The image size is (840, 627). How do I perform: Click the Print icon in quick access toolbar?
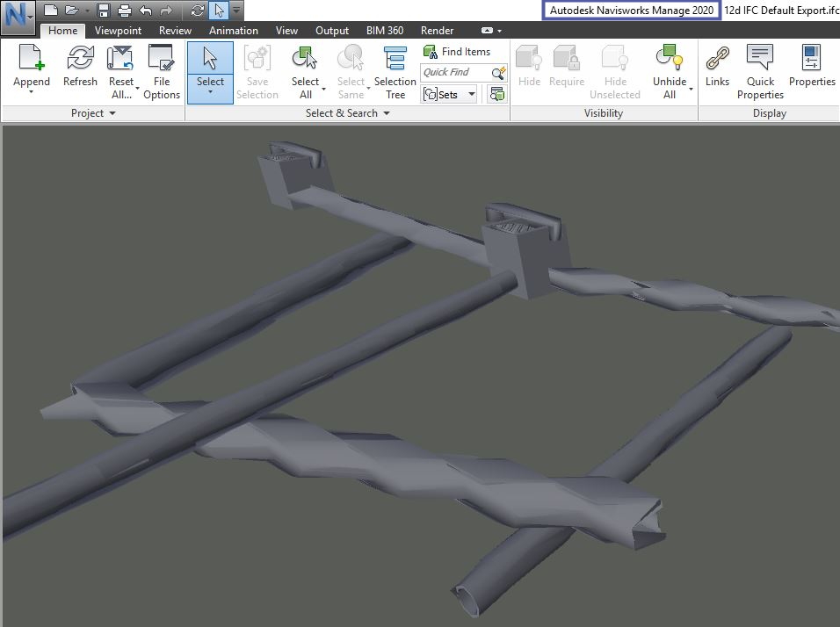point(125,11)
